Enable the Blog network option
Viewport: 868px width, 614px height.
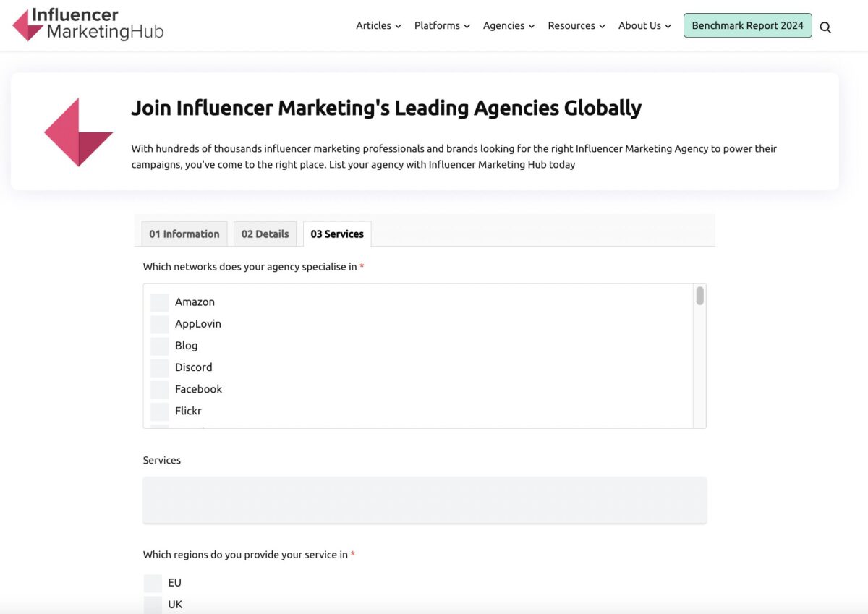160,346
